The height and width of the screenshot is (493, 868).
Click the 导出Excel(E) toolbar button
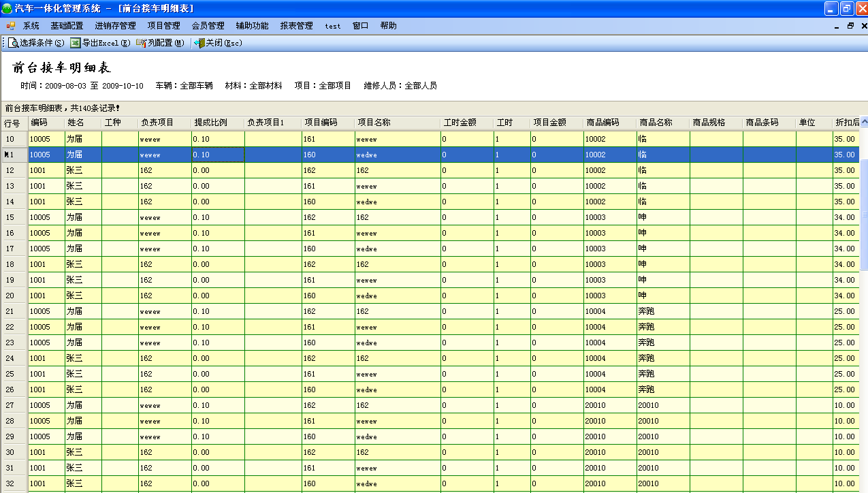click(101, 43)
